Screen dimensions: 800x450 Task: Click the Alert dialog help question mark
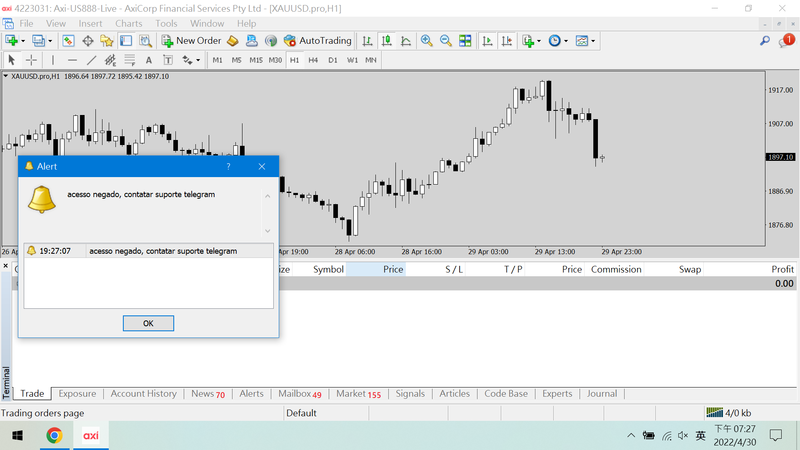(x=228, y=166)
